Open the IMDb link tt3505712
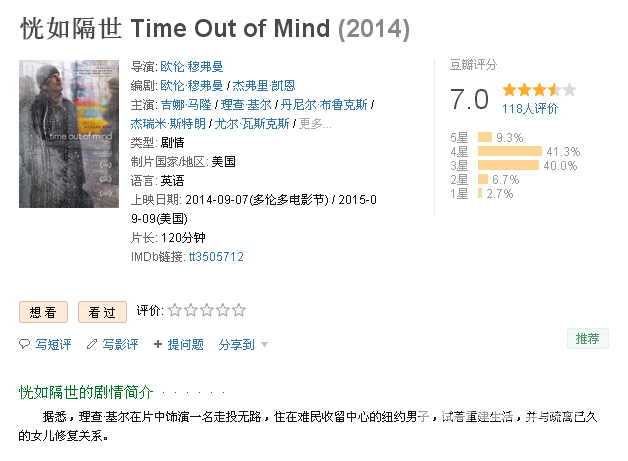Image resolution: width=628 pixels, height=461 pixels. pyautogui.click(x=216, y=257)
